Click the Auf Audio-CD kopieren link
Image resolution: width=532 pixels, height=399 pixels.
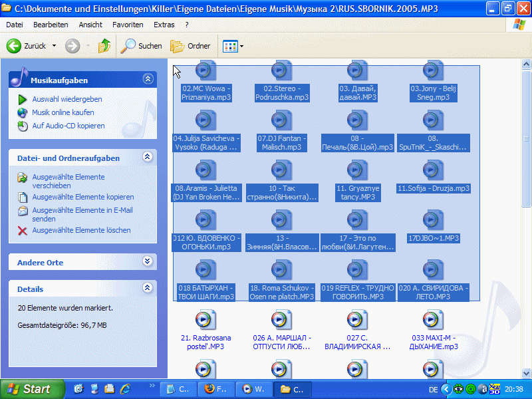(68, 126)
